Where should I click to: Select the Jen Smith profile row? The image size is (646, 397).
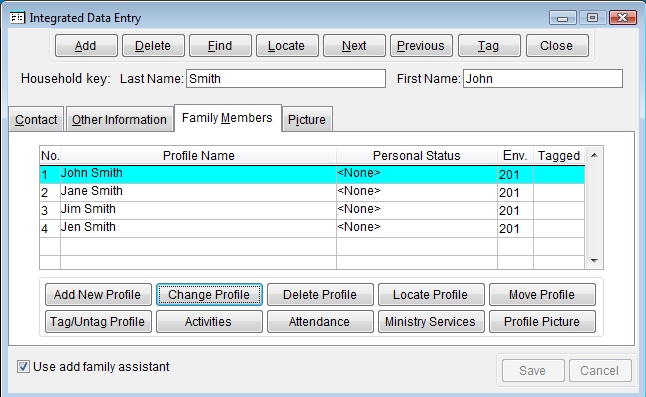312,228
